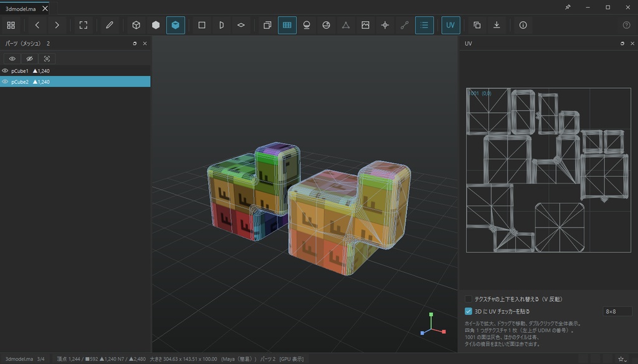Viewport: 638px width, 364px height.
Task: Toggle the UV panel toolbar button
Action: [450, 25]
